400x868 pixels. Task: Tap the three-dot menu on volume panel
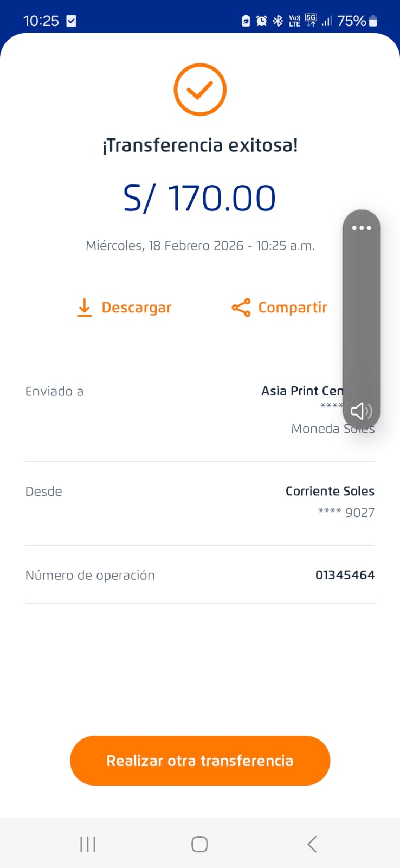coord(362,228)
